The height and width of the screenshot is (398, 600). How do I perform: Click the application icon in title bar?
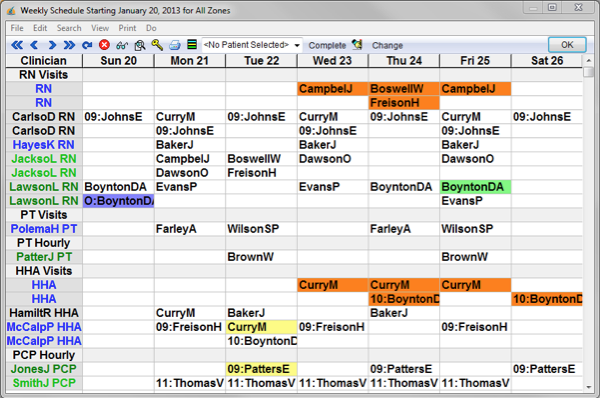click(12, 10)
